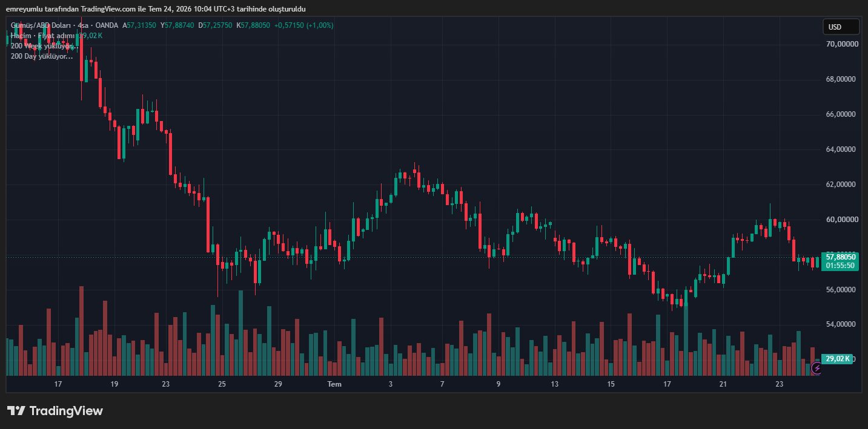Select the Hacim volume indicator legend
This screenshot has height=429, width=868.
(21, 36)
